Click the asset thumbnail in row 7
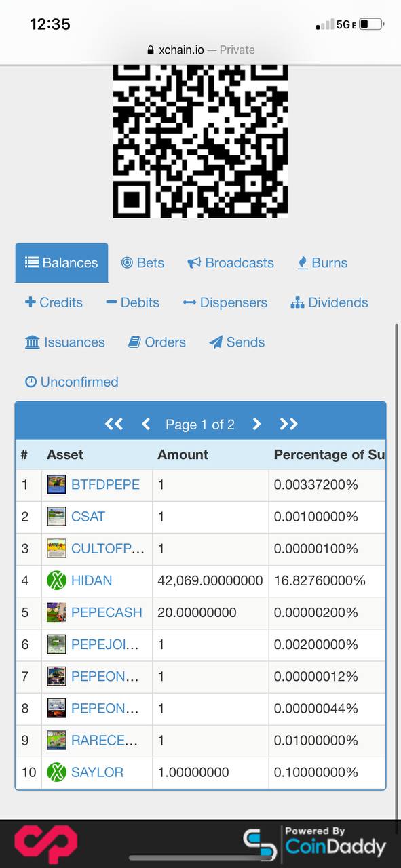 (x=56, y=676)
